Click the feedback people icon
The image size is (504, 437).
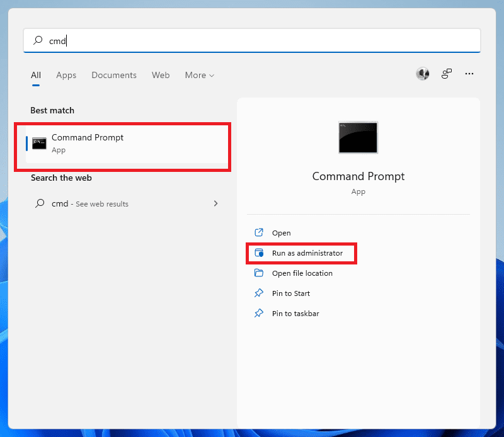point(447,74)
